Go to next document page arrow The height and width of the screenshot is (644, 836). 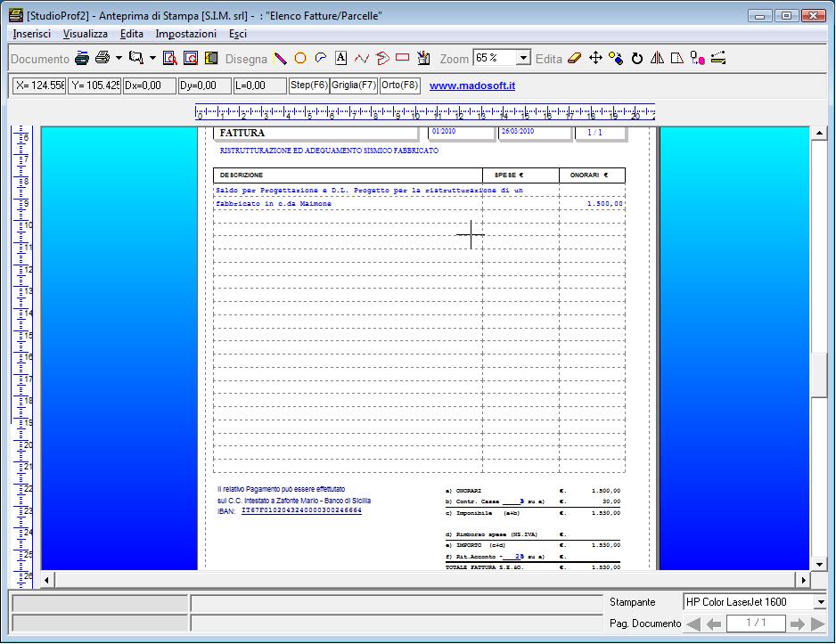(x=797, y=624)
